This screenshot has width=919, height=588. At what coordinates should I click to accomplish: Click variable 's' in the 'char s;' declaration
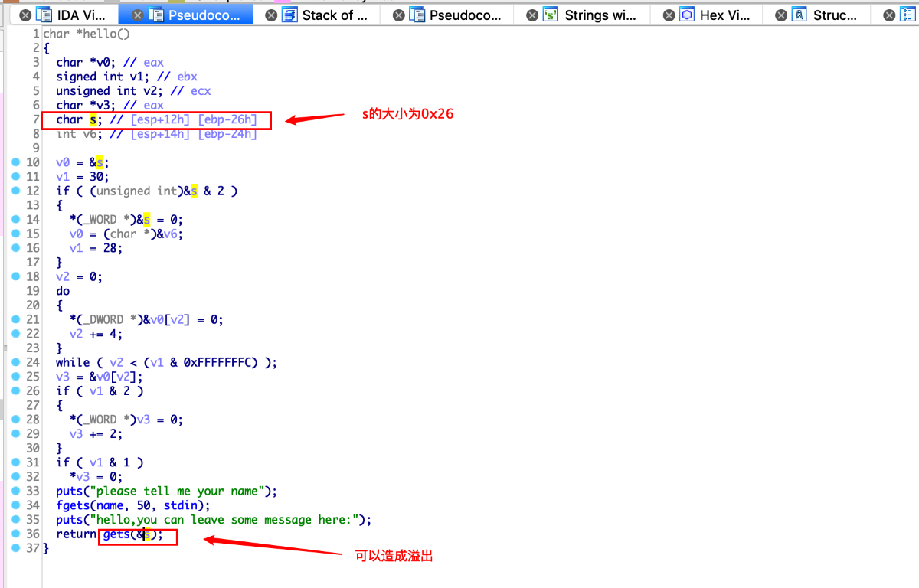click(x=93, y=119)
